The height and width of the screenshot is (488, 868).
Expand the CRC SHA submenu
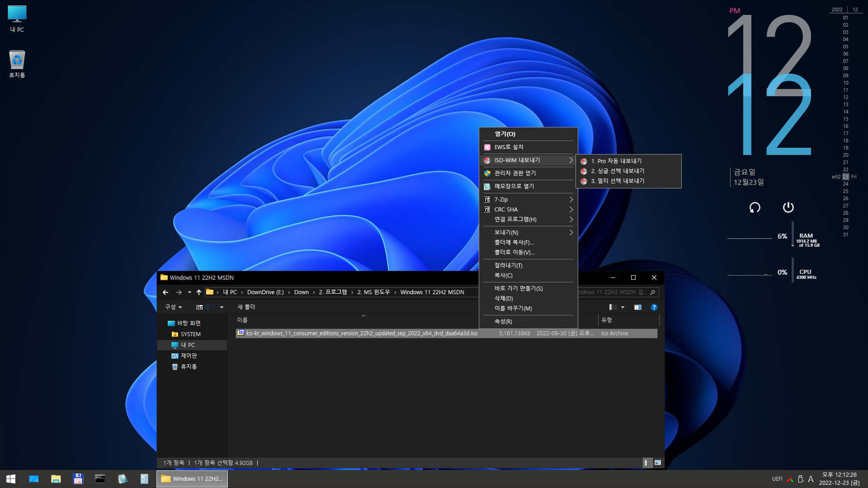pyautogui.click(x=528, y=210)
